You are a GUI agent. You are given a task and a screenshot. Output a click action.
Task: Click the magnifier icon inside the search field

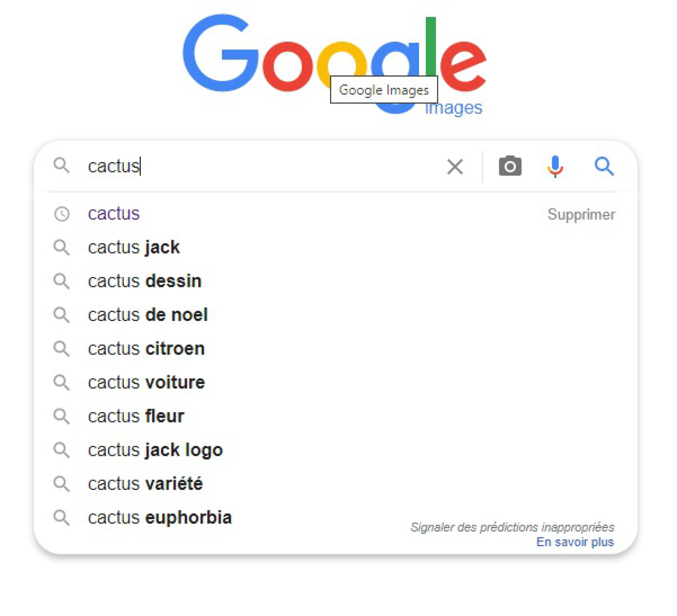tap(61, 165)
